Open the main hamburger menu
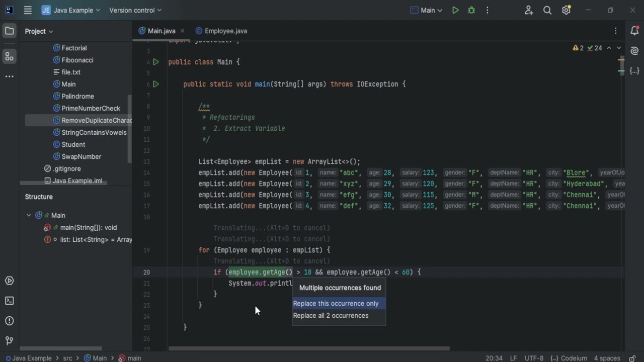Screen dimensions: 644x362 pos(28,10)
